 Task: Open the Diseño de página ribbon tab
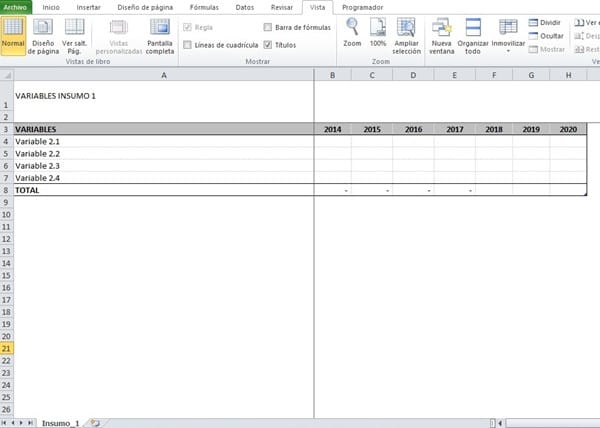pyautogui.click(x=145, y=7)
